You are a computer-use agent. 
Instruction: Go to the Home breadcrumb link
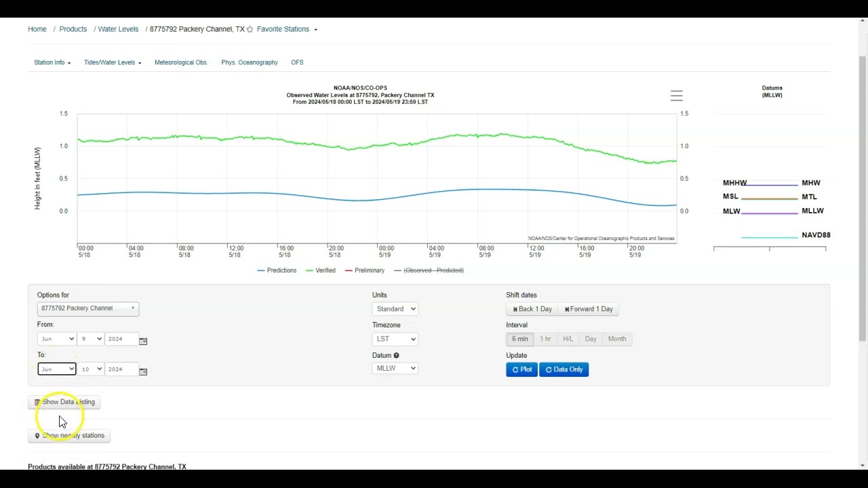(37, 29)
